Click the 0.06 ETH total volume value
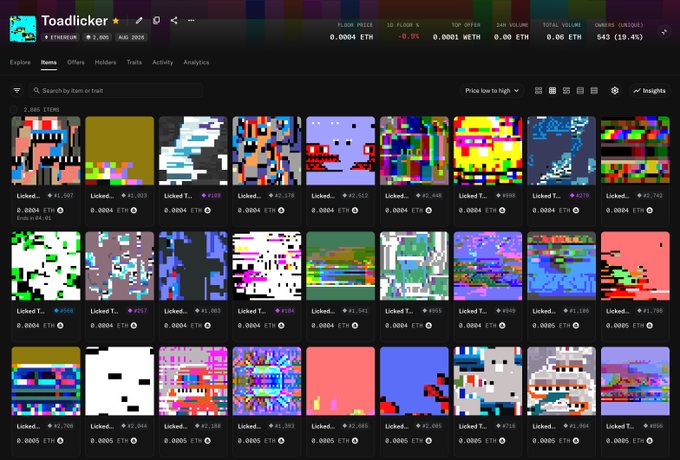This screenshot has width=680, height=460. point(564,37)
